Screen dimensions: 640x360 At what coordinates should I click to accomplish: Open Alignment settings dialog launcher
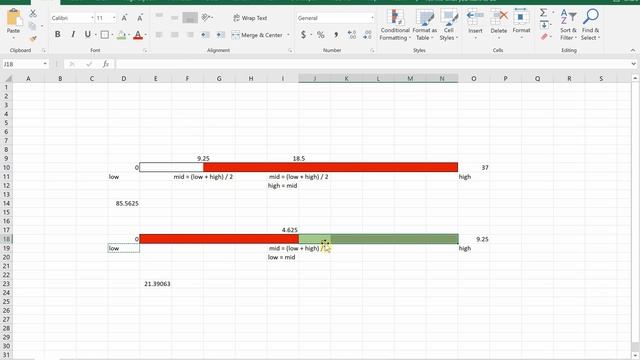290,51
